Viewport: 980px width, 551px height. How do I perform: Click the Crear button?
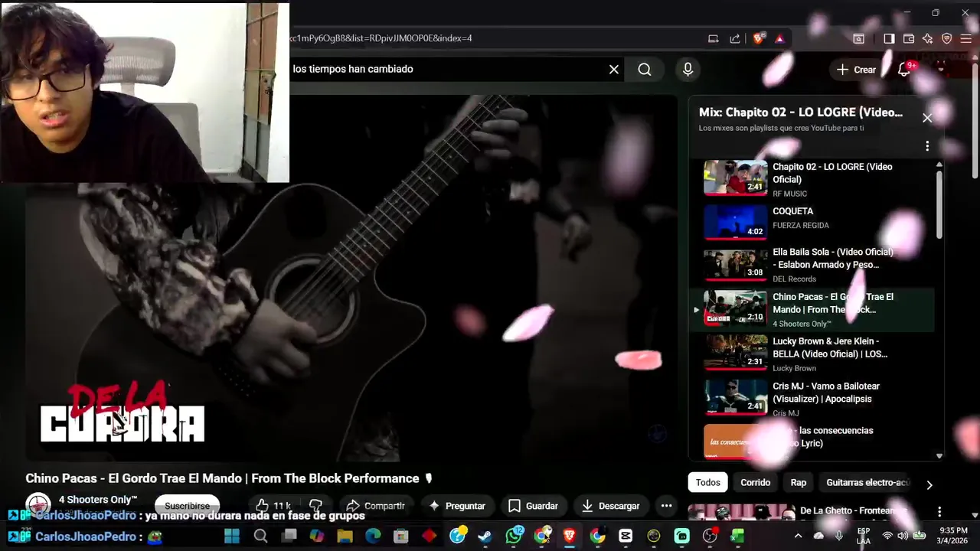click(x=856, y=70)
